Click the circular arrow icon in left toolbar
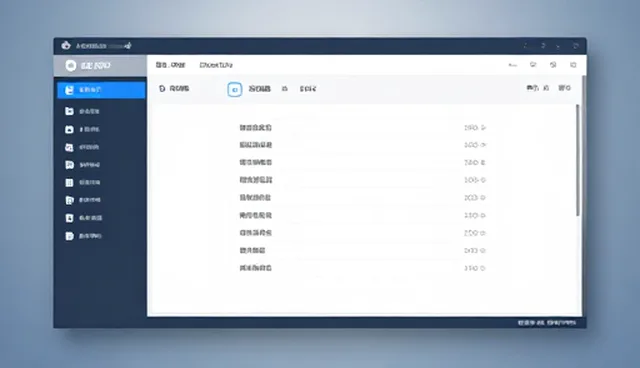 (x=162, y=89)
